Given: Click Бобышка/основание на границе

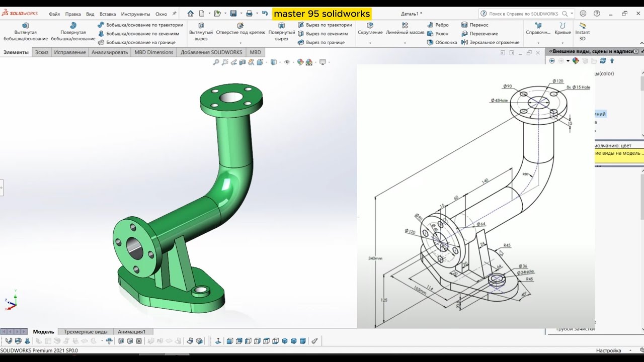Looking at the screenshot, I should 137,42.
